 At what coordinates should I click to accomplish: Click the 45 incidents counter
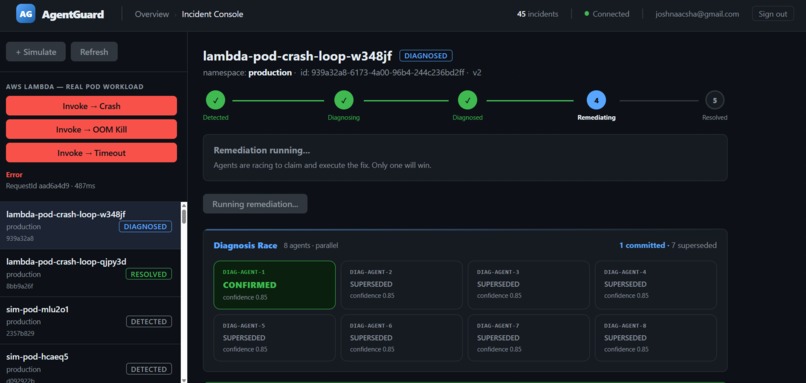tap(537, 14)
